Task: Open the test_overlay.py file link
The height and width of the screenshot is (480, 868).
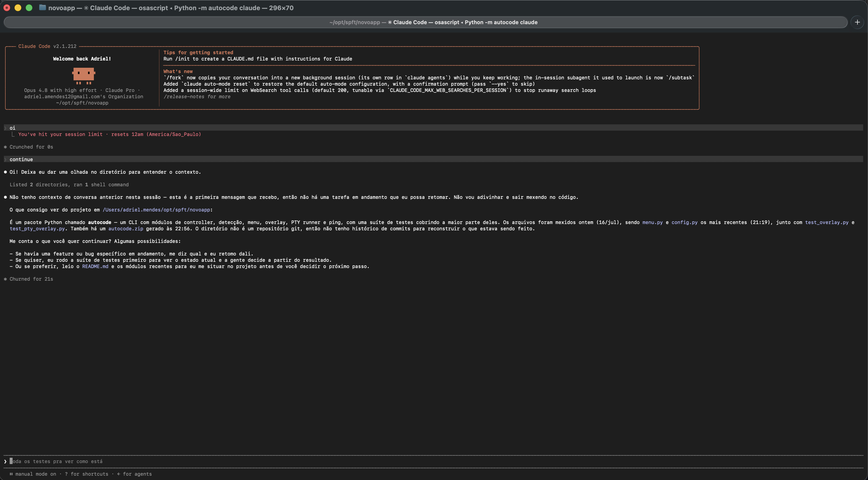Action: pyautogui.click(x=827, y=222)
